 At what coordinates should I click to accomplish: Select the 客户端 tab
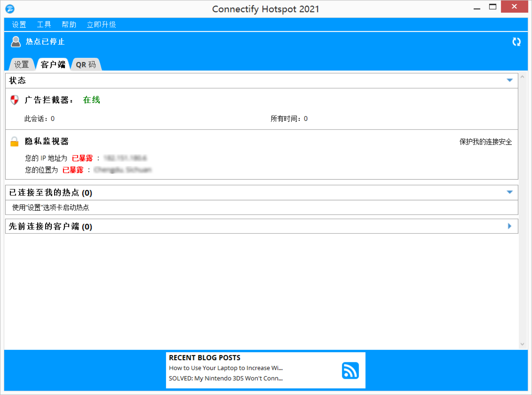pos(53,65)
